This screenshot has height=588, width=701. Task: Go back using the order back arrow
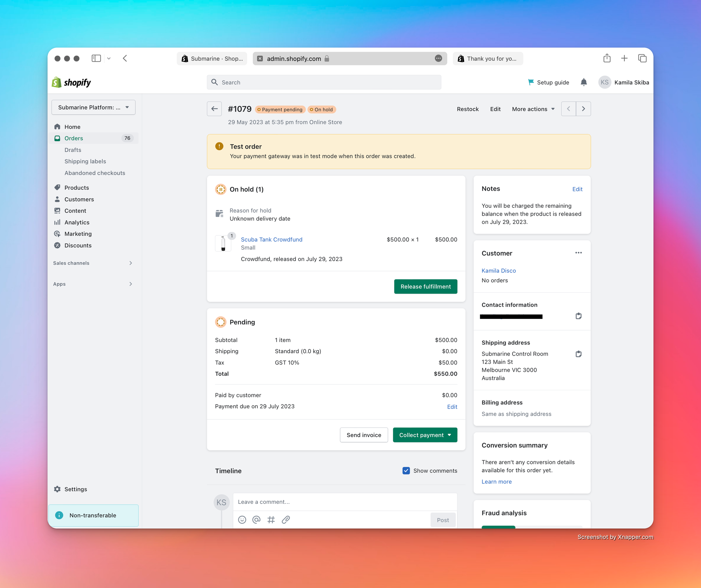click(214, 109)
